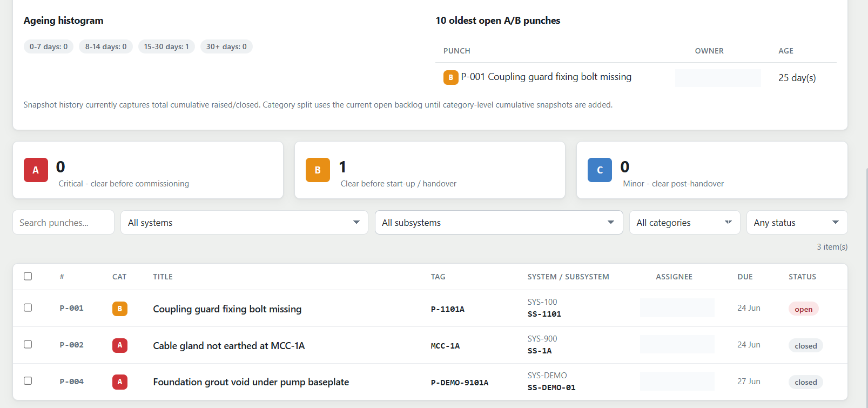Screen dimensions: 868x408
Task: Click tag P-DEMO-9101A
Action: (x=460, y=383)
